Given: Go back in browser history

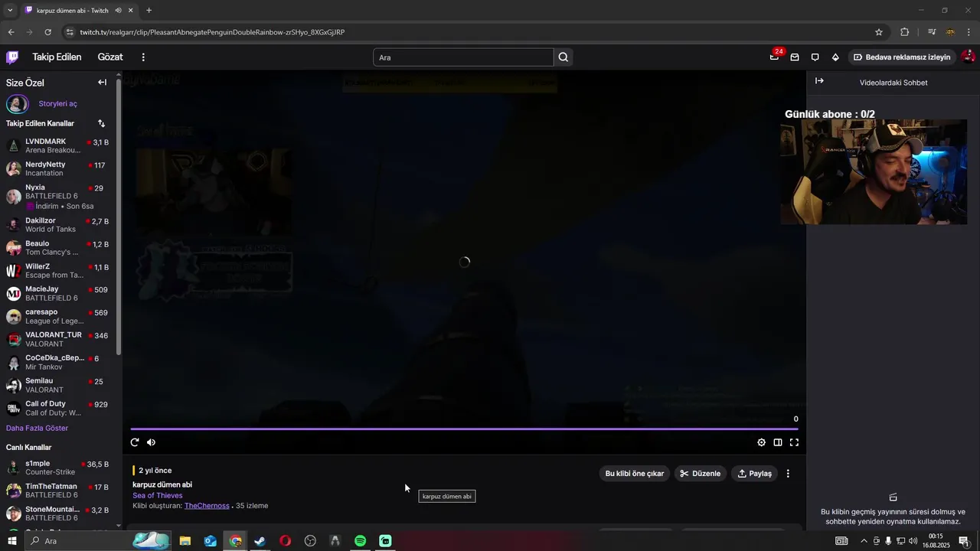Looking at the screenshot, I should click(11, 32).
